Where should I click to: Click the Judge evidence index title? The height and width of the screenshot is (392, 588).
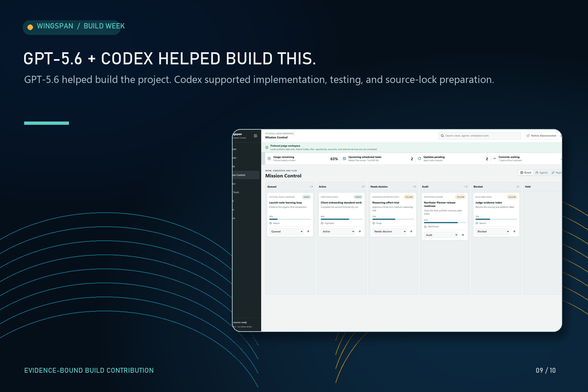pyautogui.click(x=489, y=203)
